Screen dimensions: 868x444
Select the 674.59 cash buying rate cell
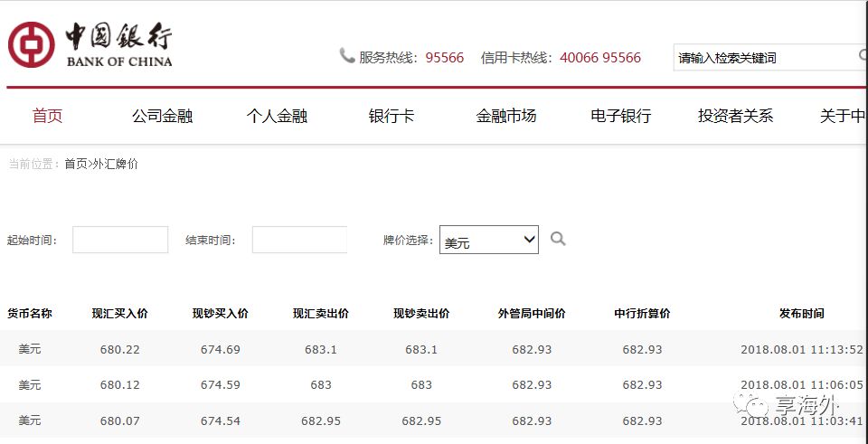pyautogui.click(x=221, y=384)
